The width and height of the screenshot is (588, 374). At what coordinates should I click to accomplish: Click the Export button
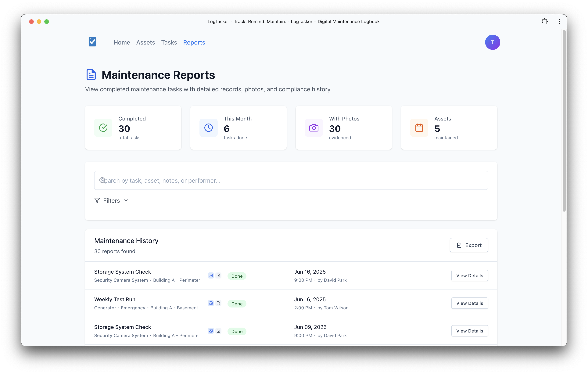tap(469, 245)
